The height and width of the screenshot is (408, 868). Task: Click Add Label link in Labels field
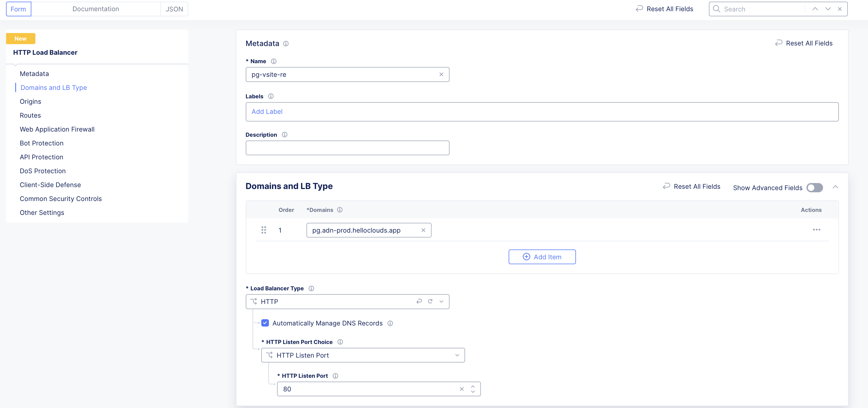(x=267, y=111)
